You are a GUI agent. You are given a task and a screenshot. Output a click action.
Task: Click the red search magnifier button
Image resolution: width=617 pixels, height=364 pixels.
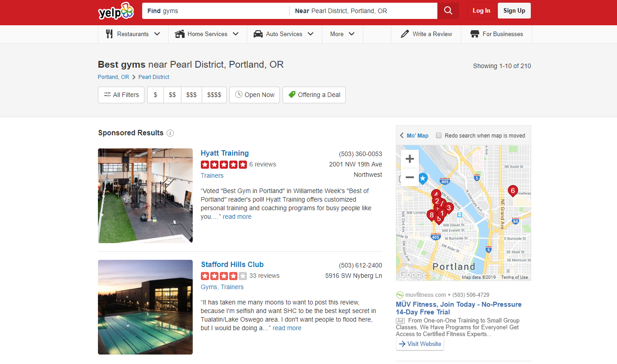coord(448,11)
